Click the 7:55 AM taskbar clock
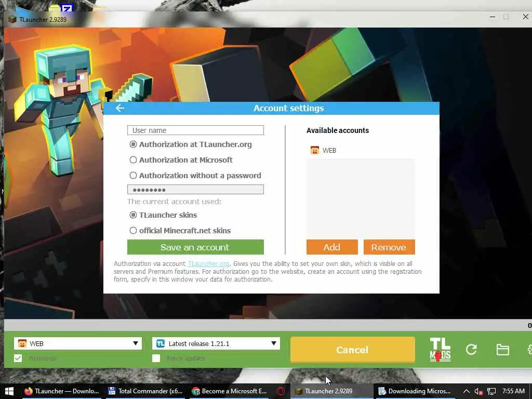Image resolution: width=532 pixels, height=399 pixels. click(513, 391)
